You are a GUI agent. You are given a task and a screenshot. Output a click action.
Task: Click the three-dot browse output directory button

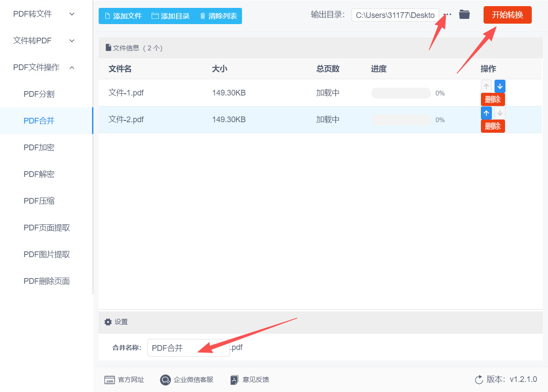[x=447, y=14]
